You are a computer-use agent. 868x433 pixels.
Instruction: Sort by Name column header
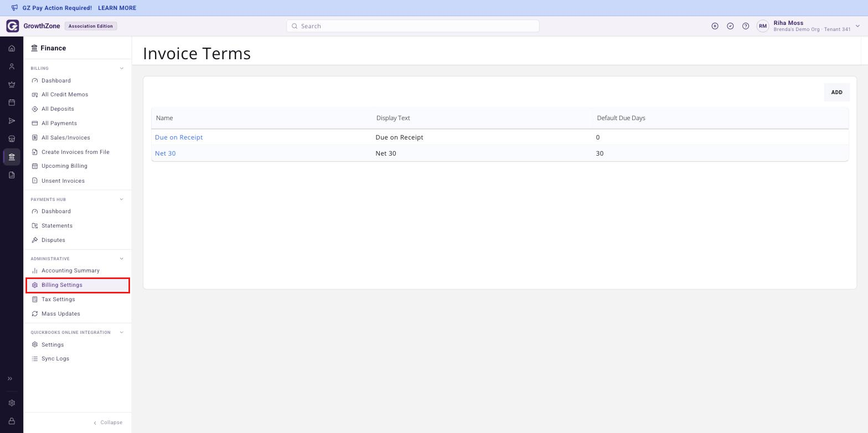click(x=164, y=118)
